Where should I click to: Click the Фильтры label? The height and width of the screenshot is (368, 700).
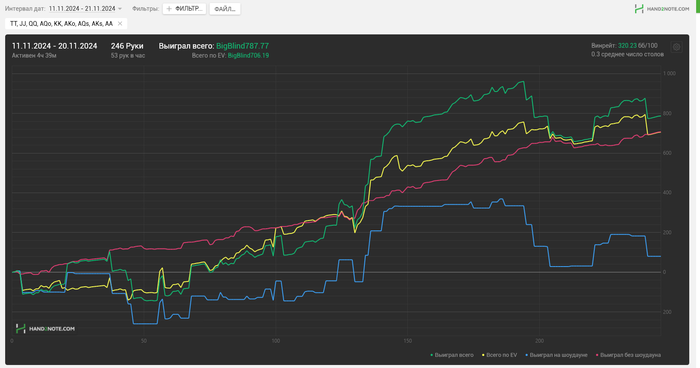pos(146,8)
